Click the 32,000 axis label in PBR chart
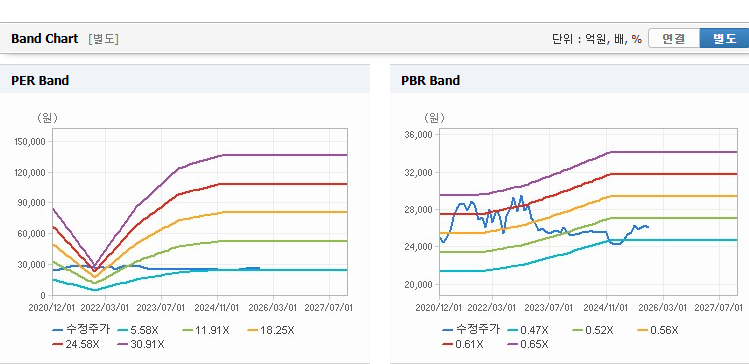The image size is (749, 364). 419,172
